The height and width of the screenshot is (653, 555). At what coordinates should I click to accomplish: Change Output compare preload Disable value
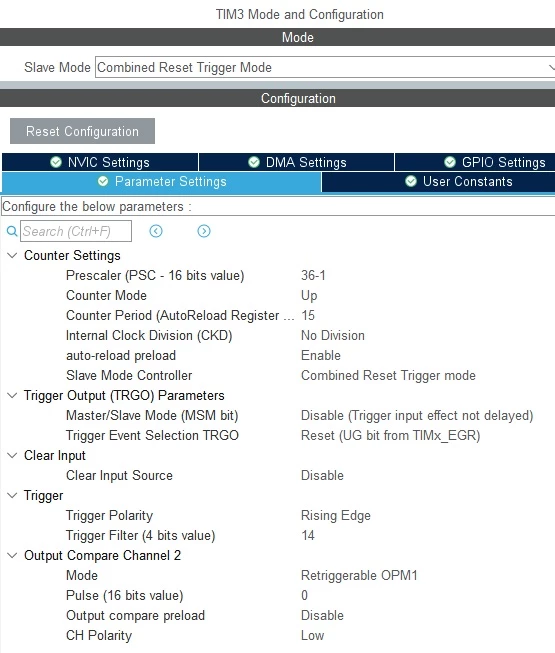[322, 615]
